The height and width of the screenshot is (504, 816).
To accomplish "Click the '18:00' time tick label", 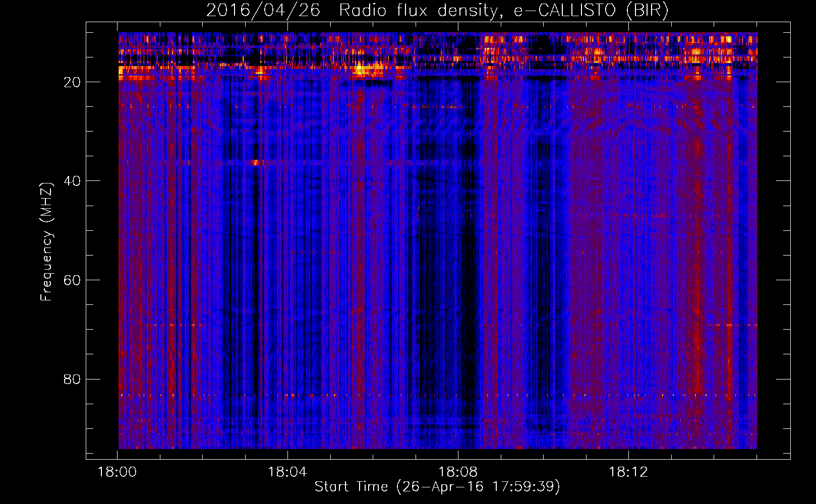I will 117,472.
